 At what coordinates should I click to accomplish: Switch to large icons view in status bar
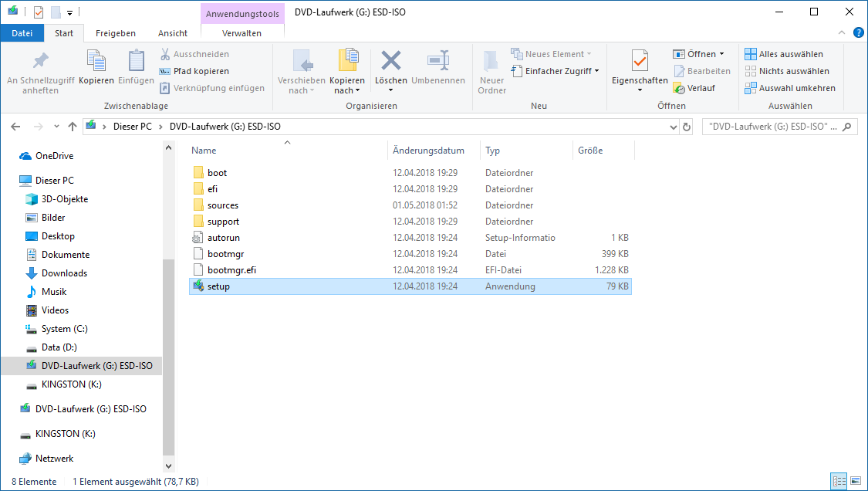pos(856,481)
